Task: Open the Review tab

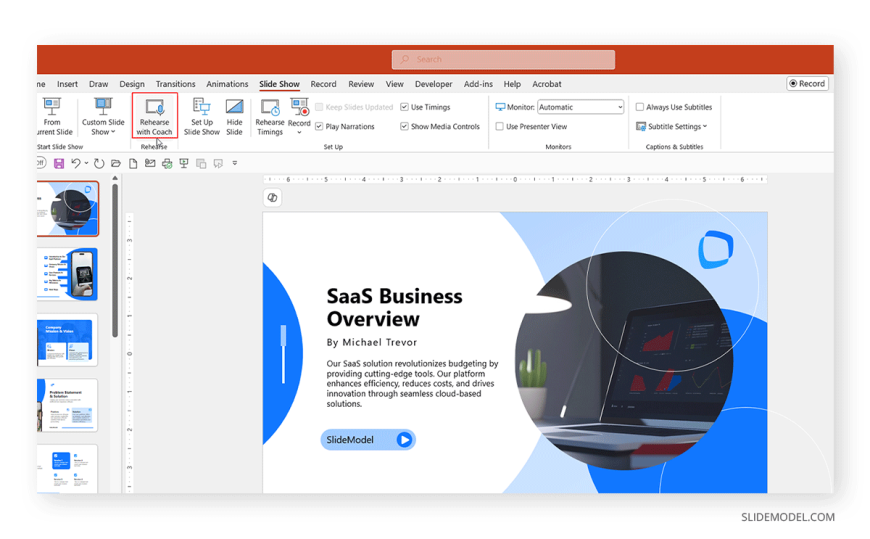Action: 361,84
